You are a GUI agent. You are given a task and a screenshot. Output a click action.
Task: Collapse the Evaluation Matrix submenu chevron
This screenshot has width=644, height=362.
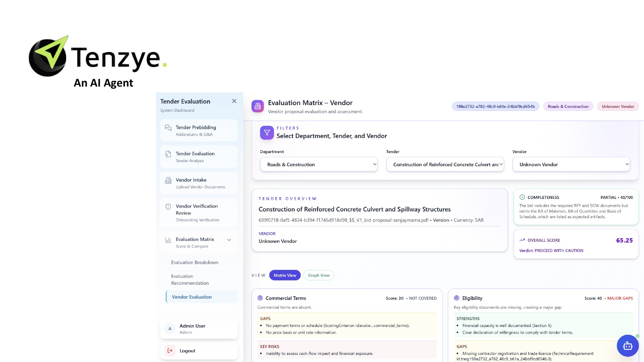[x=229, y=240]
